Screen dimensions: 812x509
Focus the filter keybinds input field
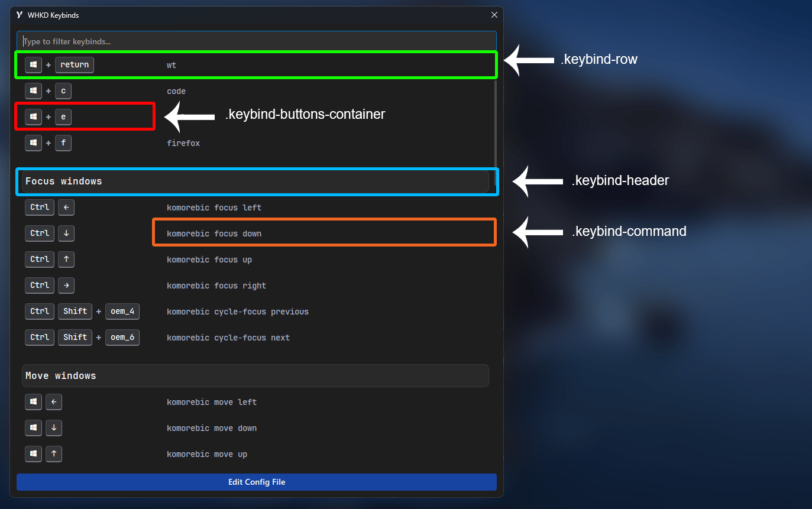[256, 41]
